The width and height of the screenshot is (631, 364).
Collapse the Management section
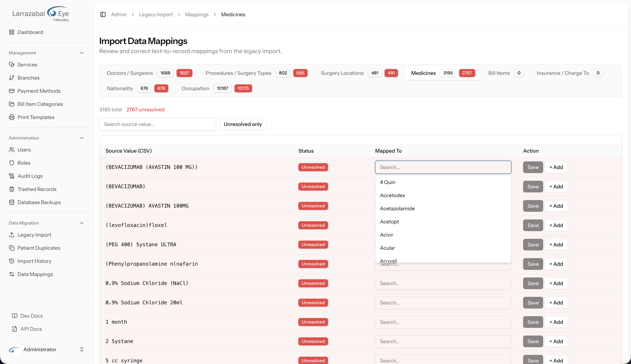point(81,53)
